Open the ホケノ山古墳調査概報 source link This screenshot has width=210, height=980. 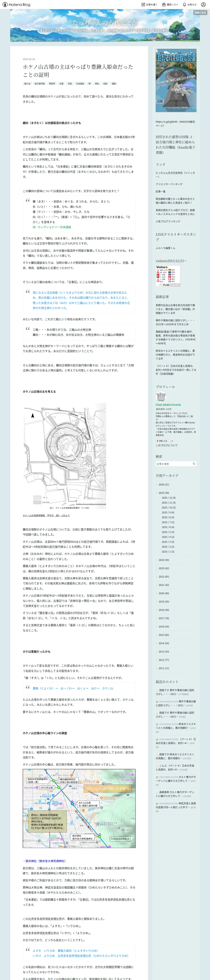click(46, 515)
